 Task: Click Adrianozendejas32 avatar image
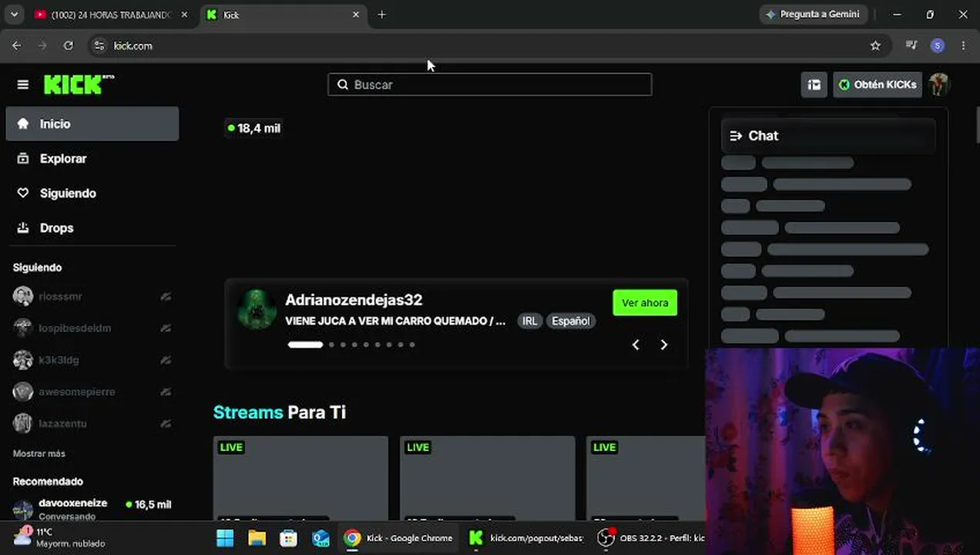(257, 310)
